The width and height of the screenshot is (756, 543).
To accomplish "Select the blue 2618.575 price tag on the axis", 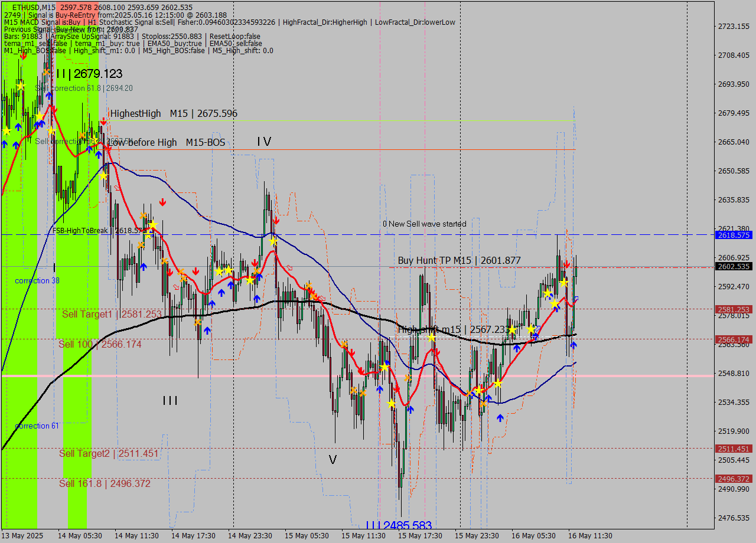I will click(734, 235).
